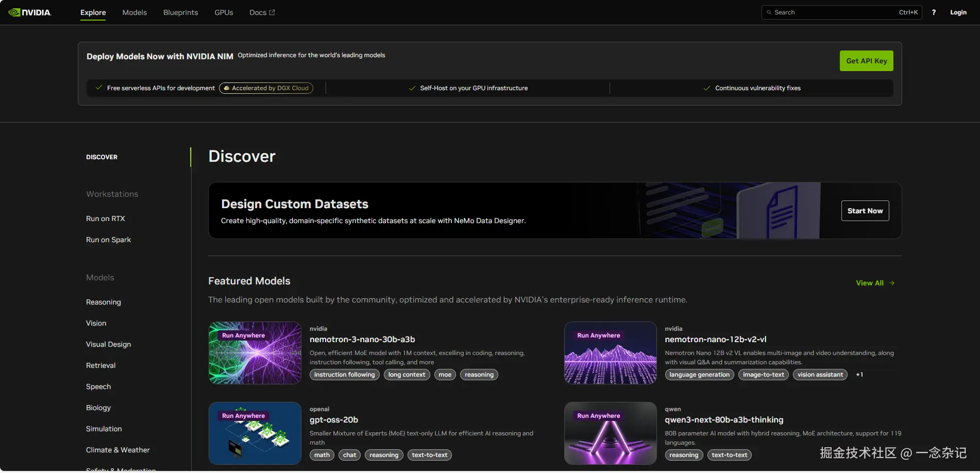
Task: Select Vision in the Models sidebar
Action: click(96, 323)
